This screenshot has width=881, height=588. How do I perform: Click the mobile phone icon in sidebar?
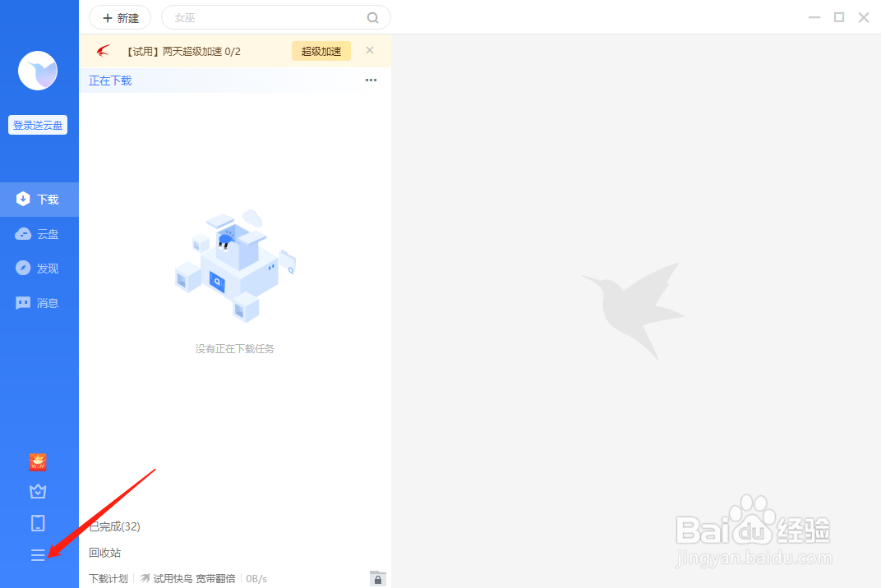(x=38, y=523)
